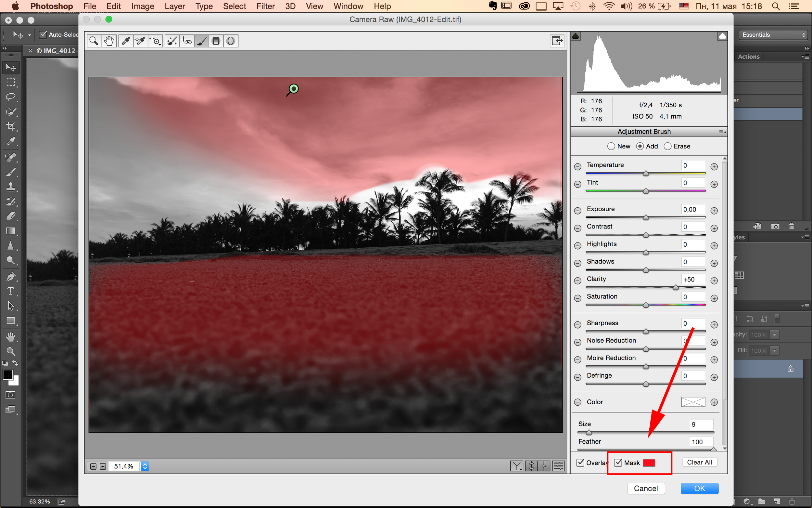The image size is (812, 508).
Task: Click the Clarity slider handle
Action: point(675,287)
